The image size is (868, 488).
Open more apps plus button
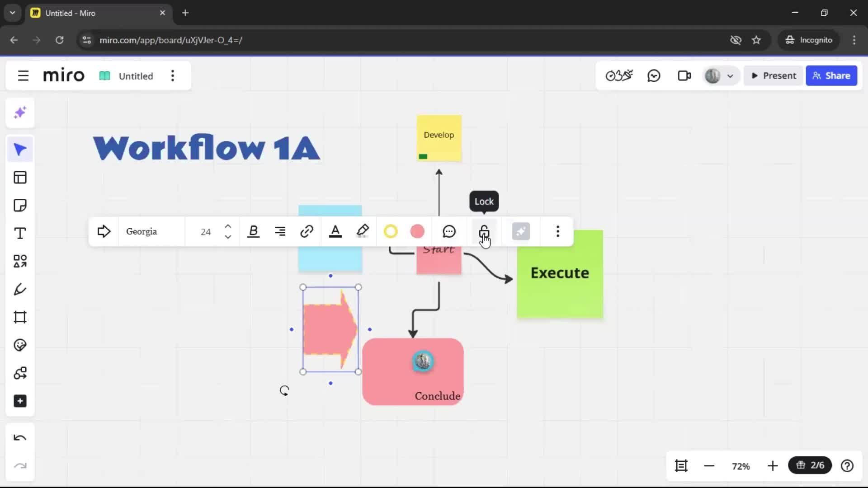(x=20, y=401)
